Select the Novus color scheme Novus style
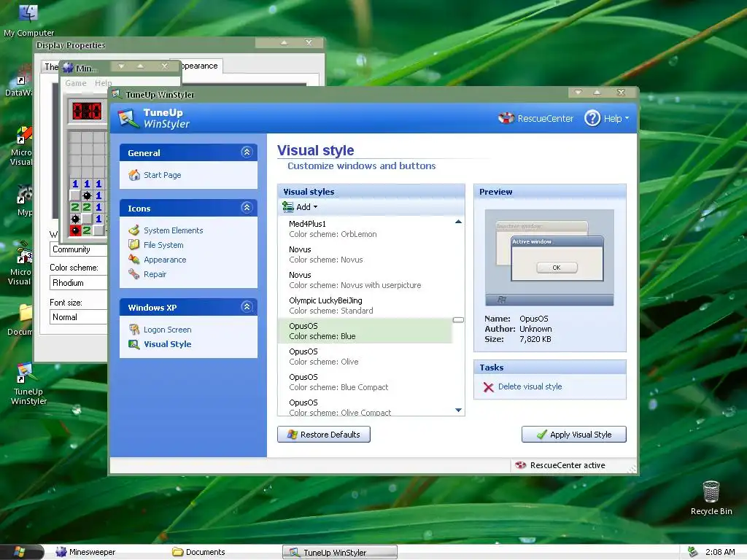This screenshot has height=560, width=747. click(365, 254)
